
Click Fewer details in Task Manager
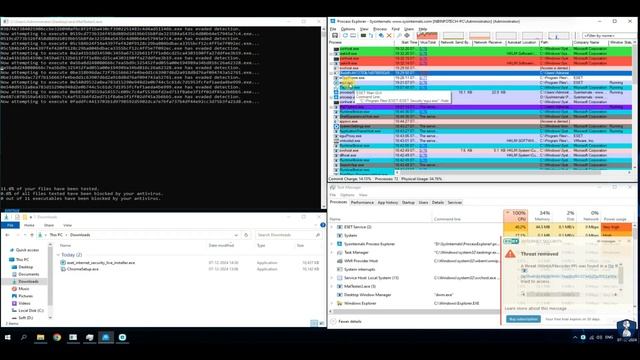[346, 322]
